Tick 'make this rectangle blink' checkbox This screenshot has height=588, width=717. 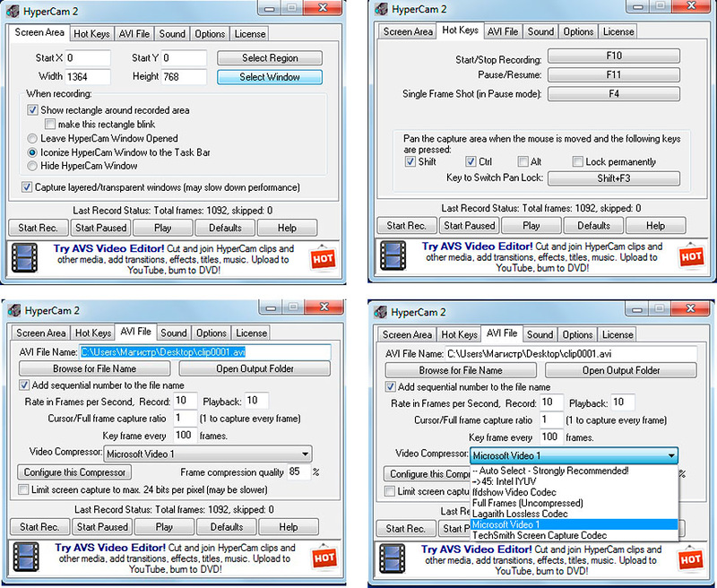click(x=50, y=124)
